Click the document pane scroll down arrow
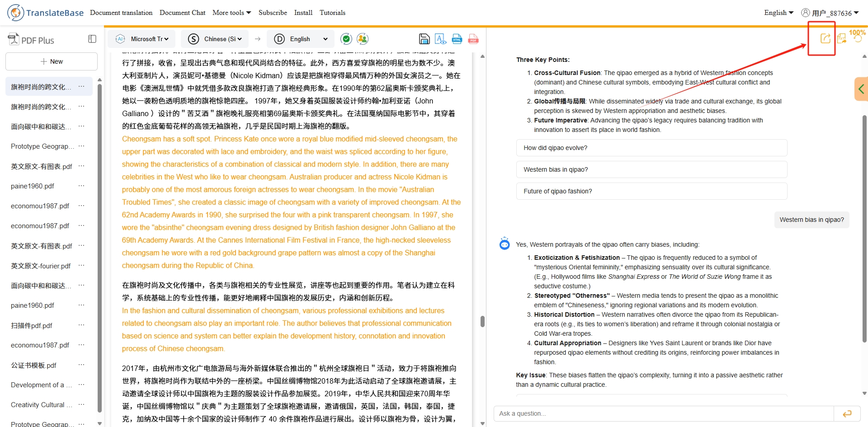Screen dimensions: 868x427 (x=482, y=423)
